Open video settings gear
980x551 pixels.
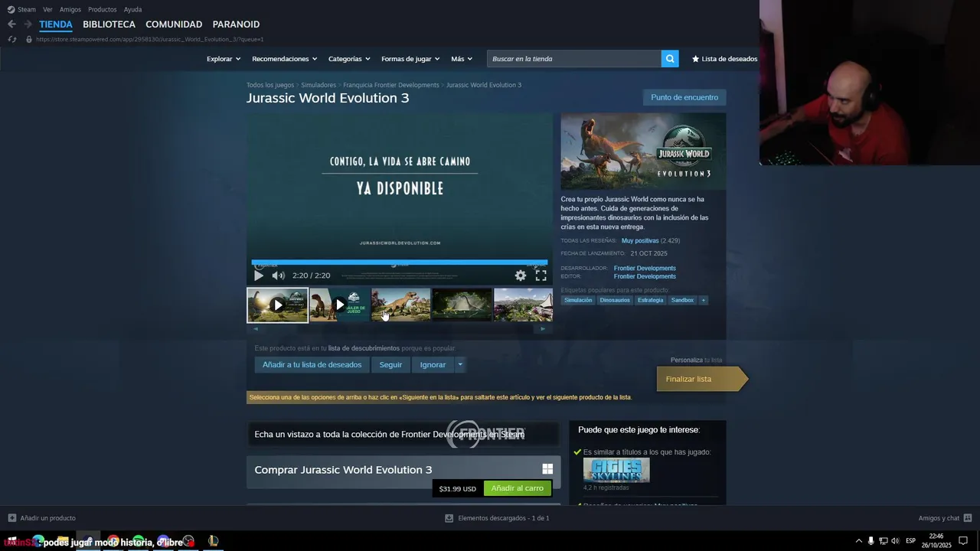tap(521, 275)
